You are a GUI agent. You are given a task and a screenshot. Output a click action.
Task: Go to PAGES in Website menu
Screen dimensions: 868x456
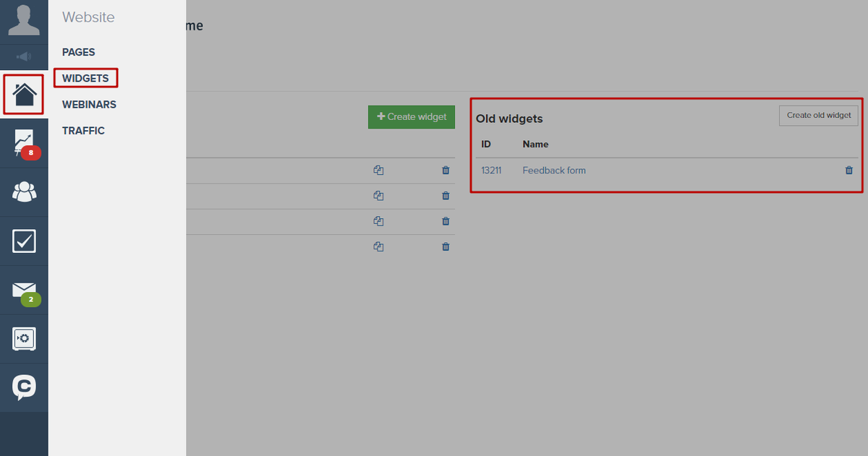[78, 52]
